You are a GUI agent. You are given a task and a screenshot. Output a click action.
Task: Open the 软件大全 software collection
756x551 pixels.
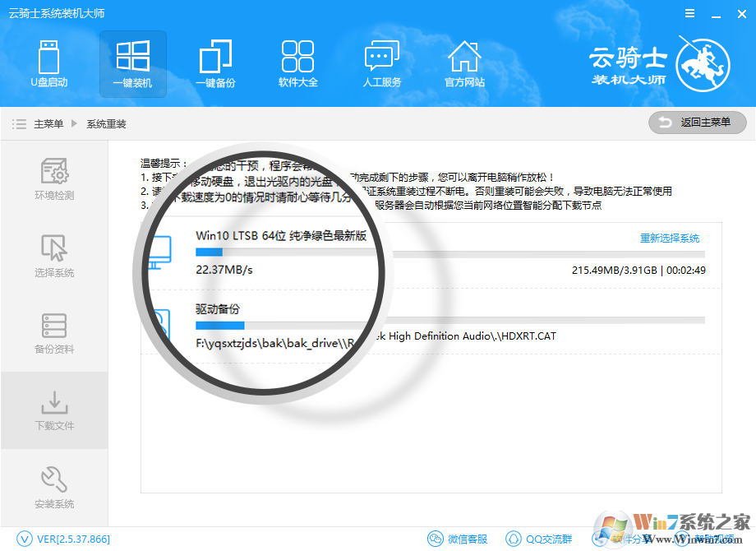point(297,63)
